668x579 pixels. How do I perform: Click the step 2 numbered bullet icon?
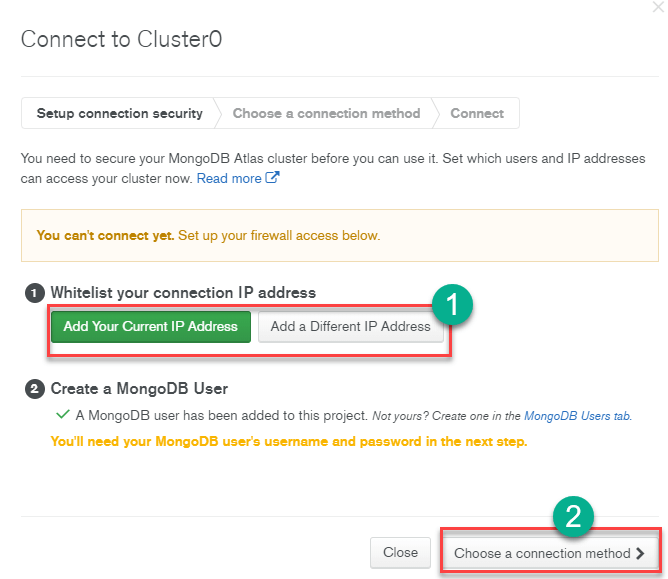34,389
